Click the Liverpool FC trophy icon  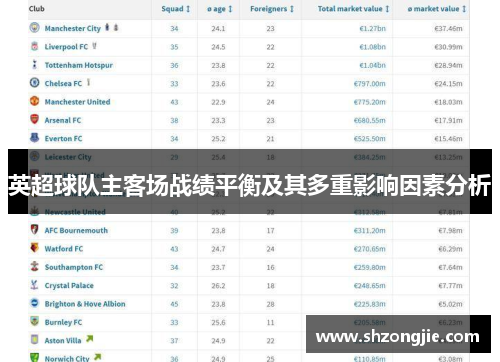[94, 46]
